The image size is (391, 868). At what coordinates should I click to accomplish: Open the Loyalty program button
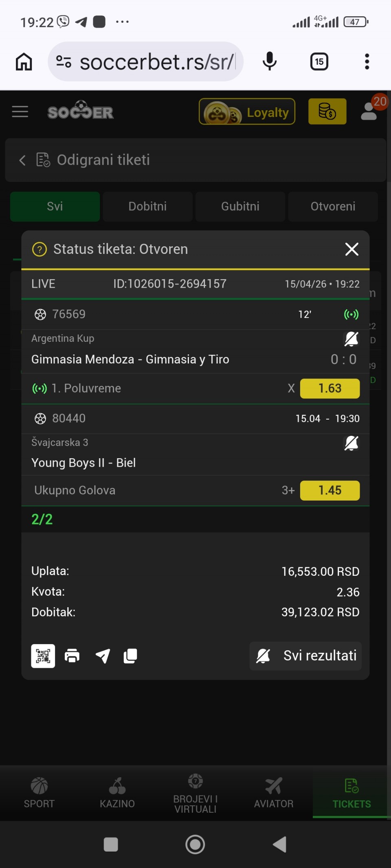point(247,112)
